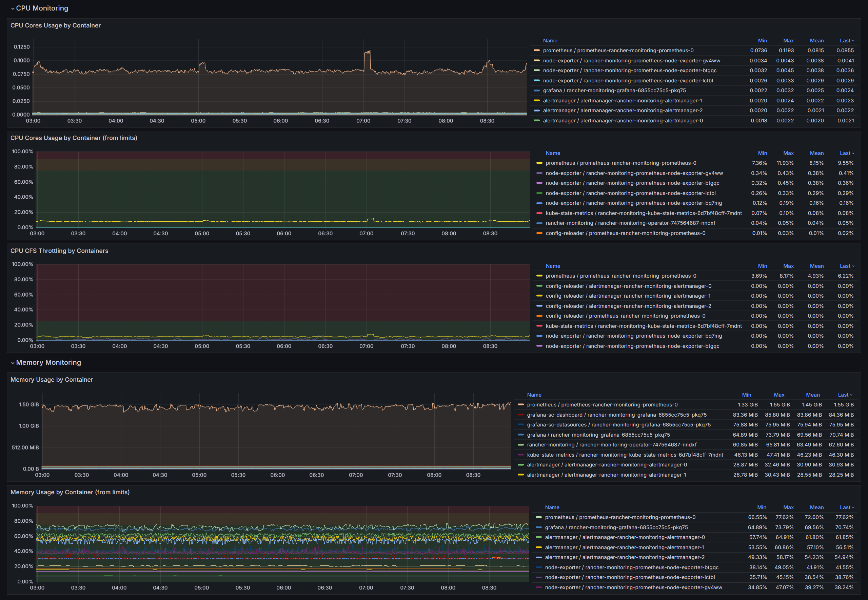This screenshot has height=600, width=868.
Task: Click node-exporter lctbl color in CPU limits legend
Action: pos(539,193)
